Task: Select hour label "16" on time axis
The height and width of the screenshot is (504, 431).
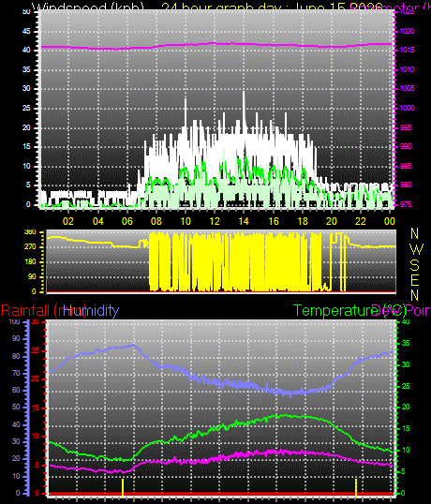Action: point(274,221)
